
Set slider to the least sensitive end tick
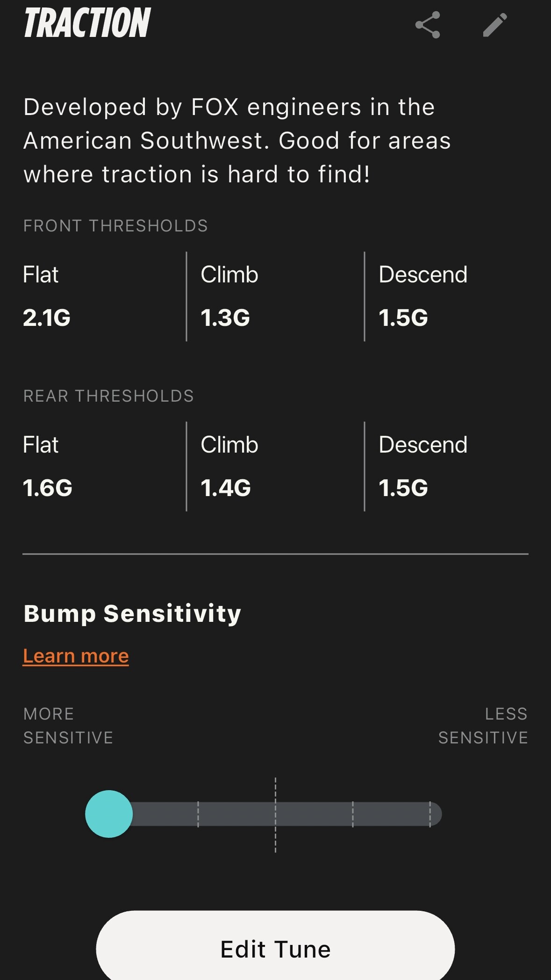tap(430, 814)
